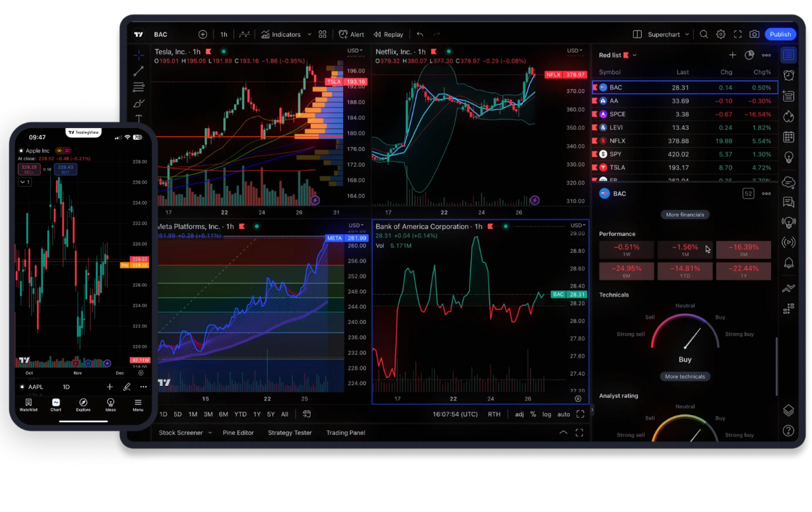Image resolution: width=812 pixels, height=512 pixels.
Task: Toggle percent scale on chart
Action: [533, 414]
